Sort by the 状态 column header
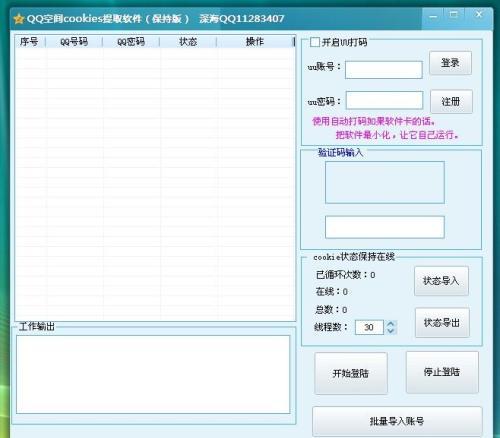The width and height of the screenshot is (500, 438). point(188,42)
